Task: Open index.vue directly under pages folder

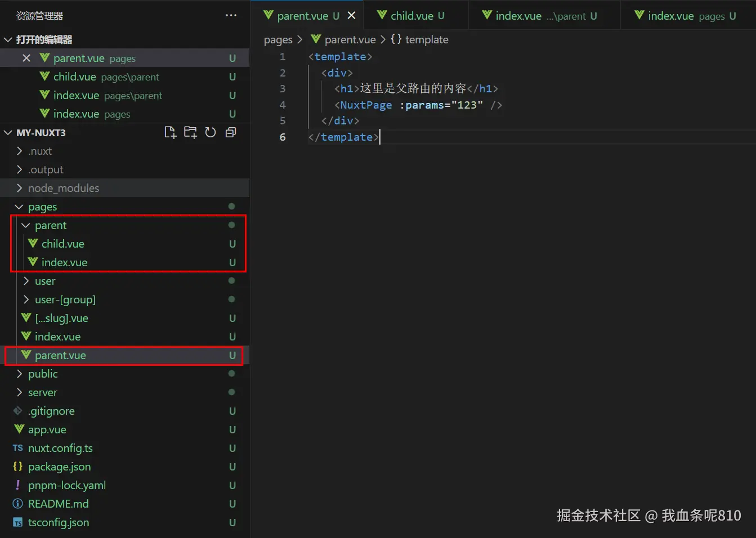Action: (125, 337)
